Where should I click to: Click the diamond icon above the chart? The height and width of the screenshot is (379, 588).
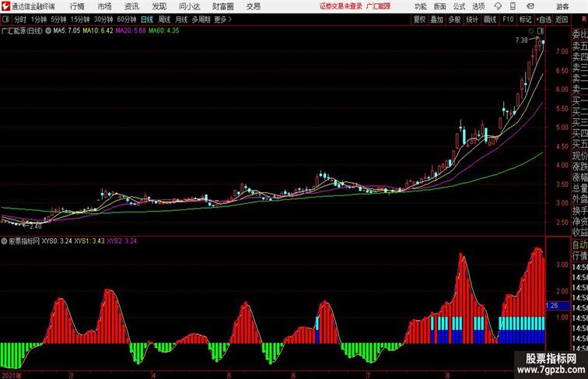click(x=531, y=31)
